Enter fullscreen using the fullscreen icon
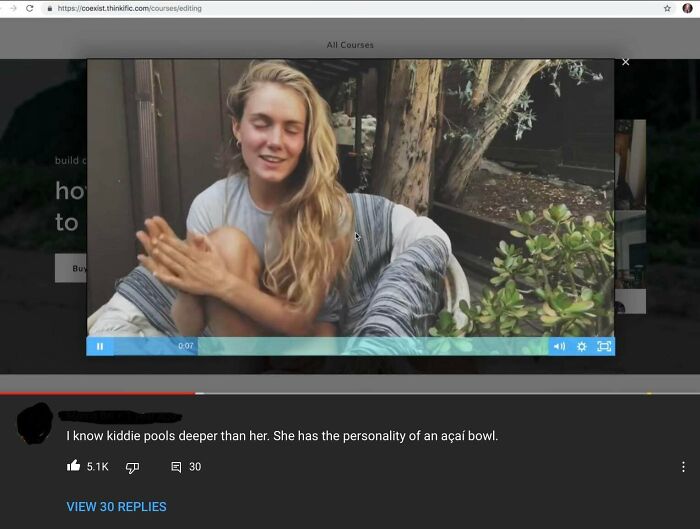The width and height of the screenshot is (700, 529). coord(604,346)
